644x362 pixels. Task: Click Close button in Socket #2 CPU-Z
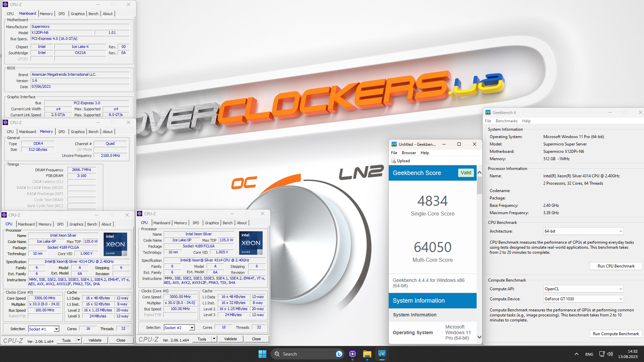(256, 339)
